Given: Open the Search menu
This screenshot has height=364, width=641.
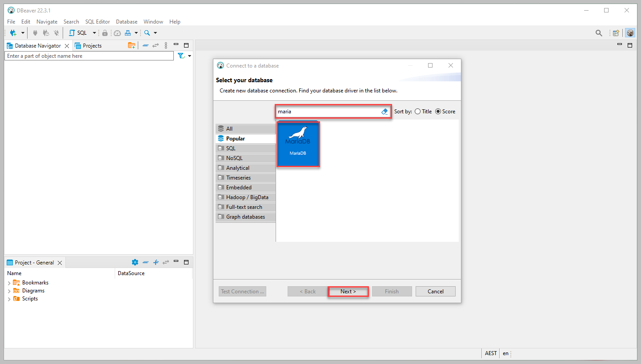Looking at the screenshot, I should [x=71, y=22].
